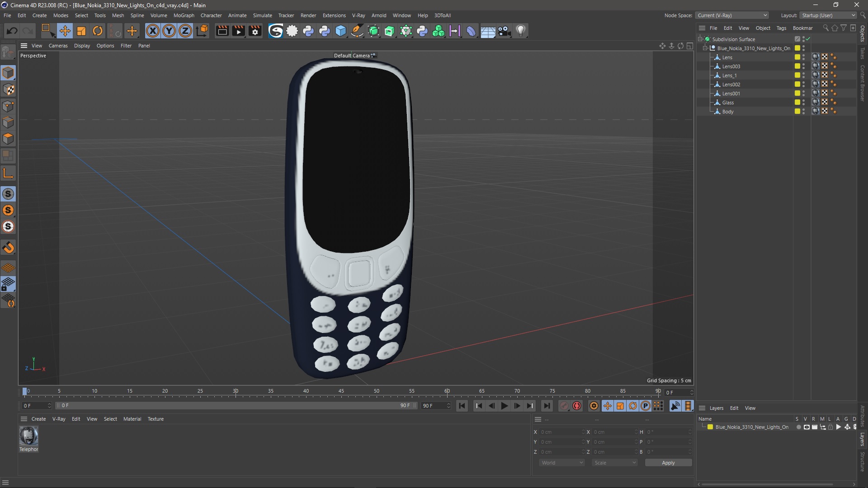Open Edit Render Settings icon
The width and height of the screenshot is (868, 488).
click(x=255, y=31)
